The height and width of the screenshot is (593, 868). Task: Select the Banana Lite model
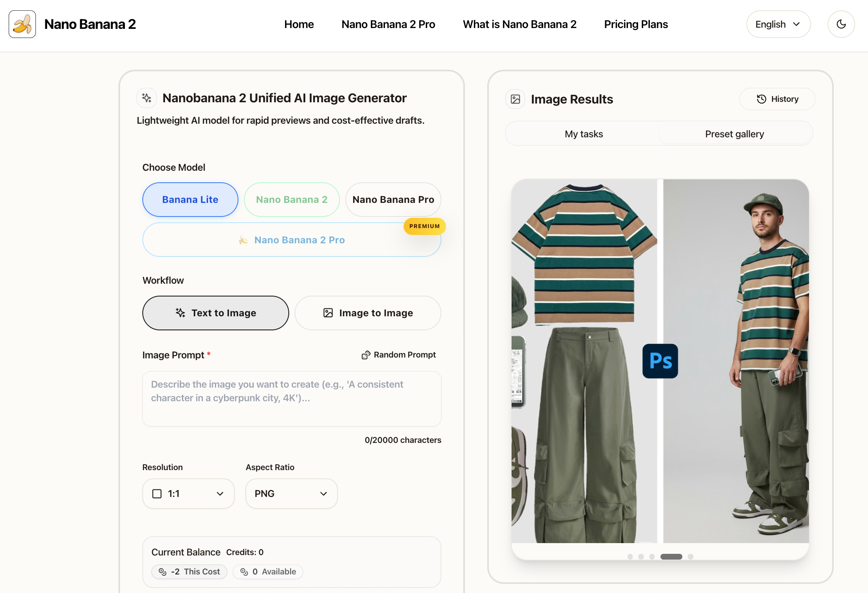tap(190, 200)
